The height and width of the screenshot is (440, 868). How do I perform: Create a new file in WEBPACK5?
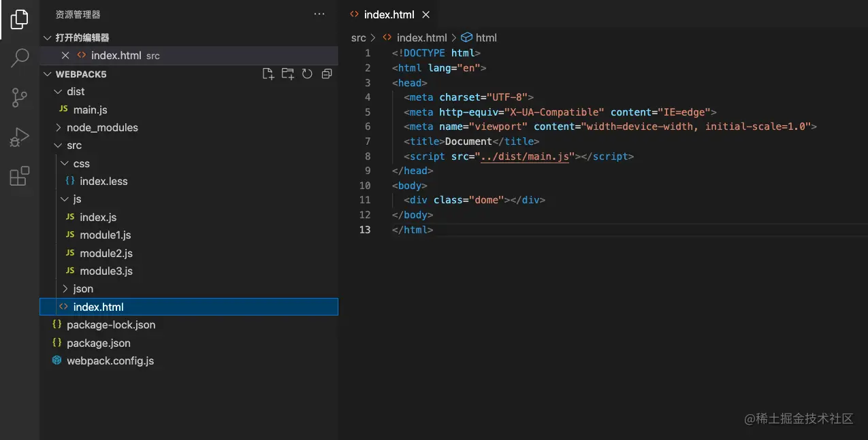[x=268, y=74]
